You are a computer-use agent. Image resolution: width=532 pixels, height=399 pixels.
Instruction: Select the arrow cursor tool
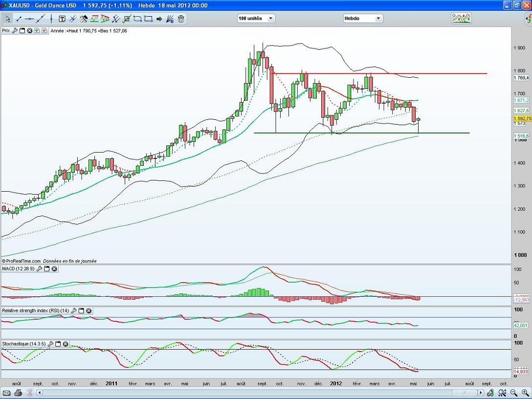8,19
